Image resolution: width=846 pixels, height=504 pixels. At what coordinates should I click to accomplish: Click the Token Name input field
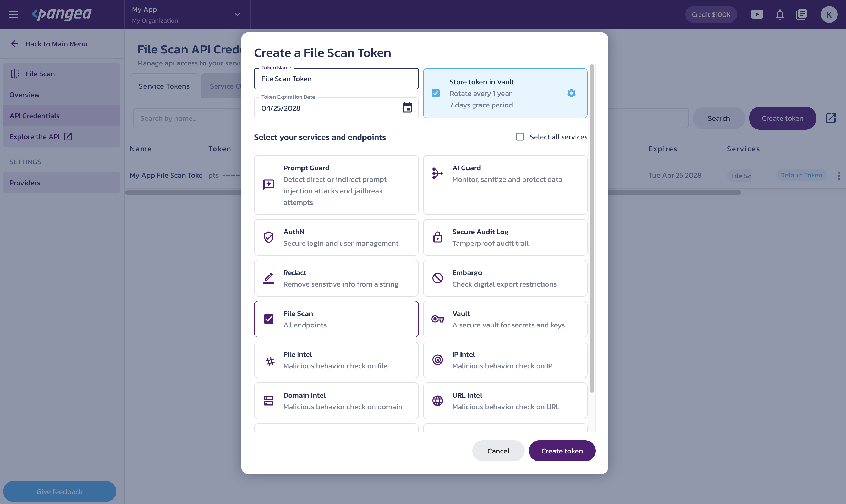[x=336, y=79]
